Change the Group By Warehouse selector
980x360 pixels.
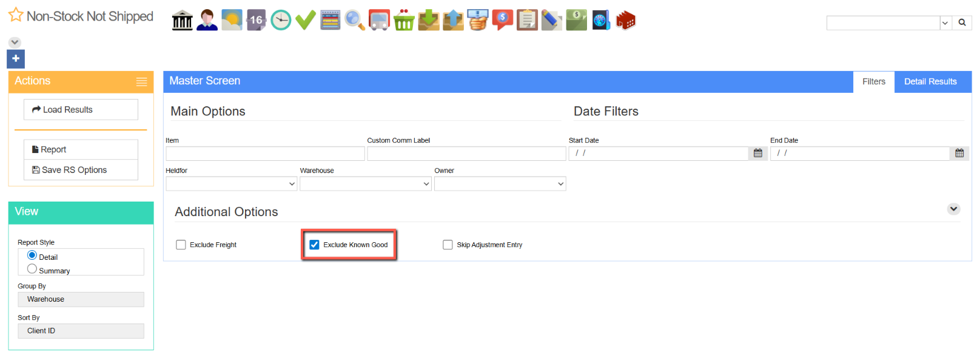81,299
